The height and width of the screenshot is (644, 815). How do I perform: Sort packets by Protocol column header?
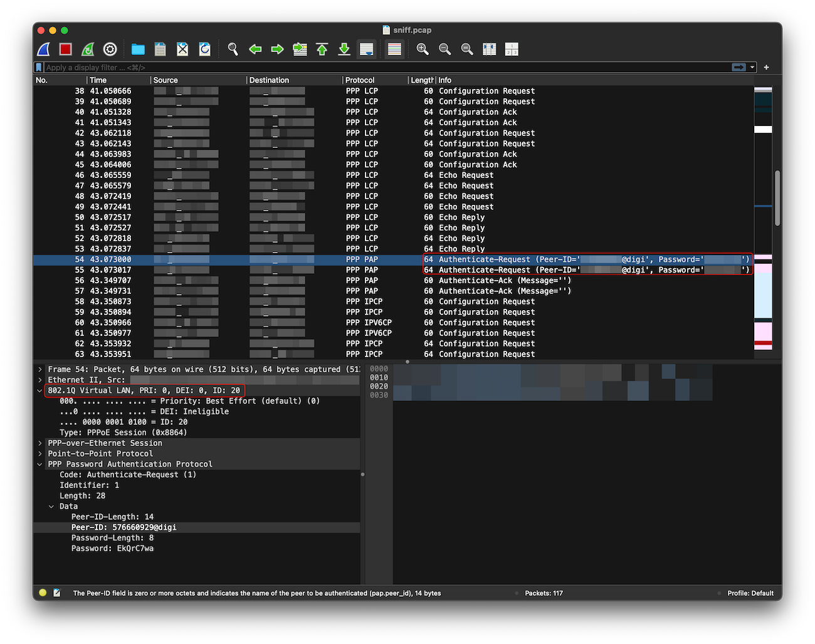[375, 80]
